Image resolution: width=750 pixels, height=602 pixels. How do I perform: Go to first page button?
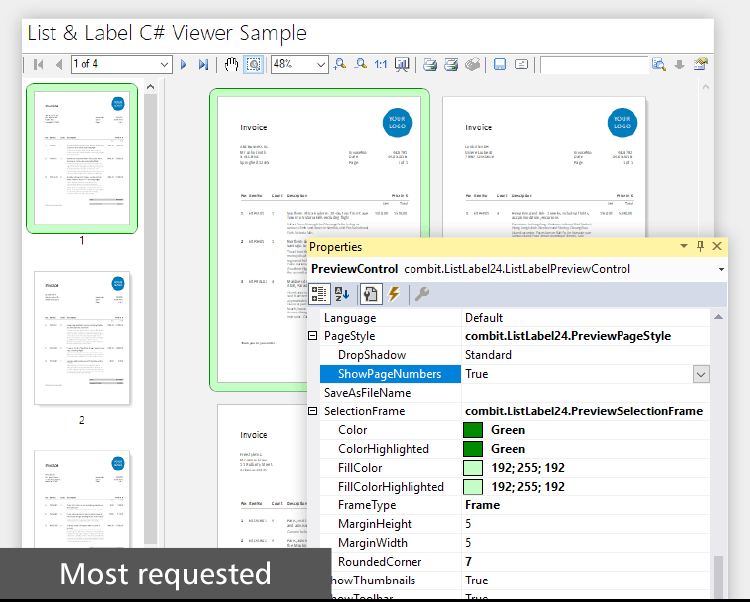click(39, 64)
